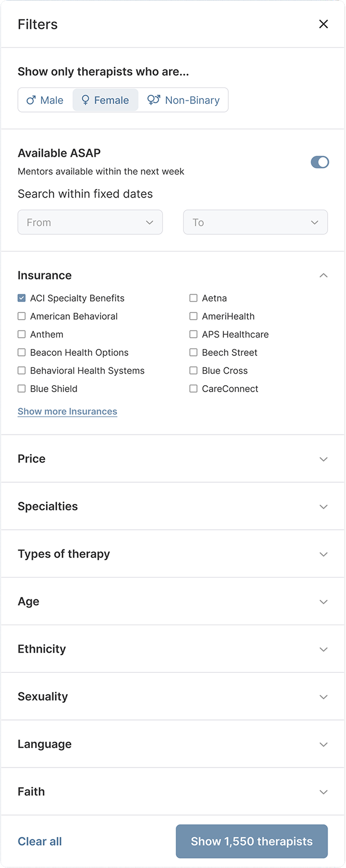The image size is (346, 868).
Task: Expand the Specialties section chevron
Action: (324, 507)
